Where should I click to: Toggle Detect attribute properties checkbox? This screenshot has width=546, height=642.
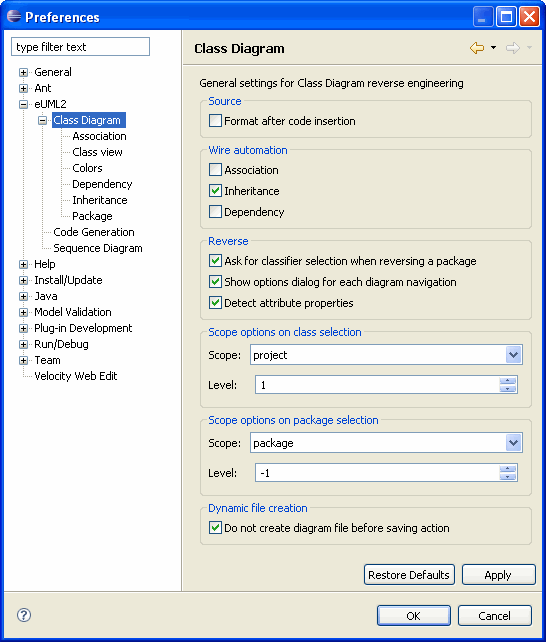click(215, 303)
